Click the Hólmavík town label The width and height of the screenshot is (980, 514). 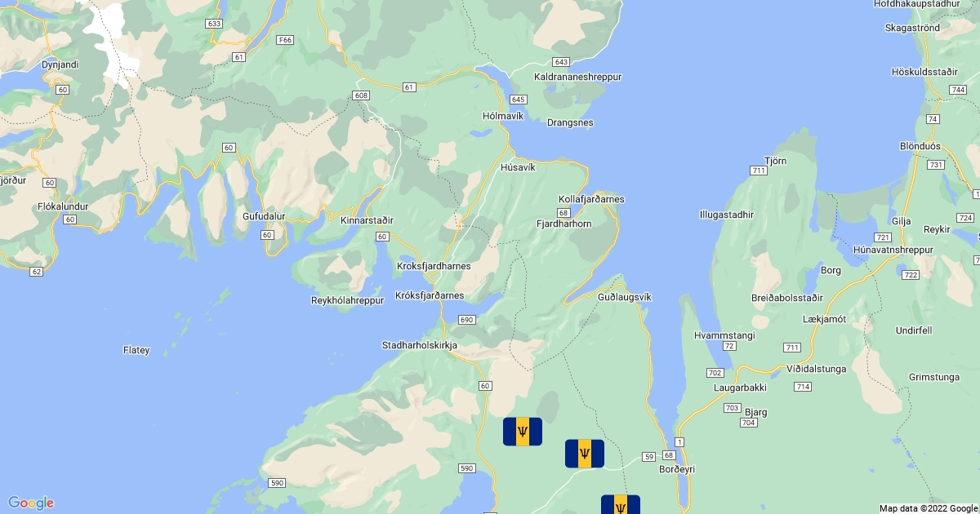tap(502, 116)
